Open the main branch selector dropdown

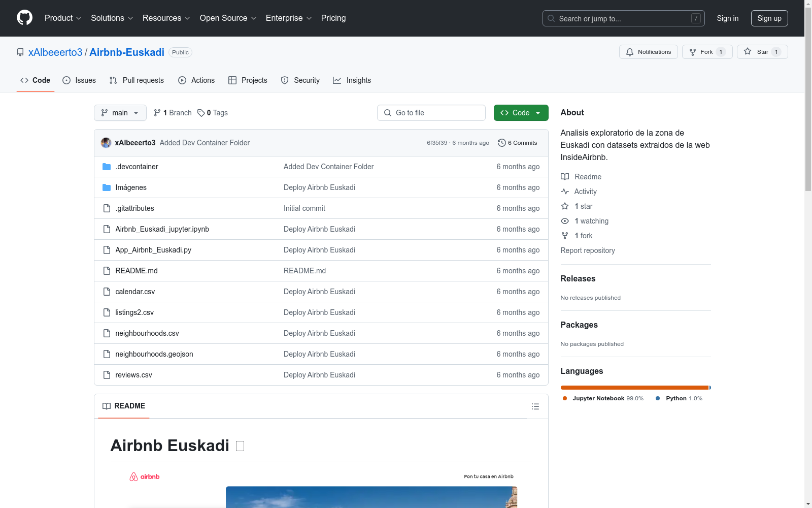point(120,113)
